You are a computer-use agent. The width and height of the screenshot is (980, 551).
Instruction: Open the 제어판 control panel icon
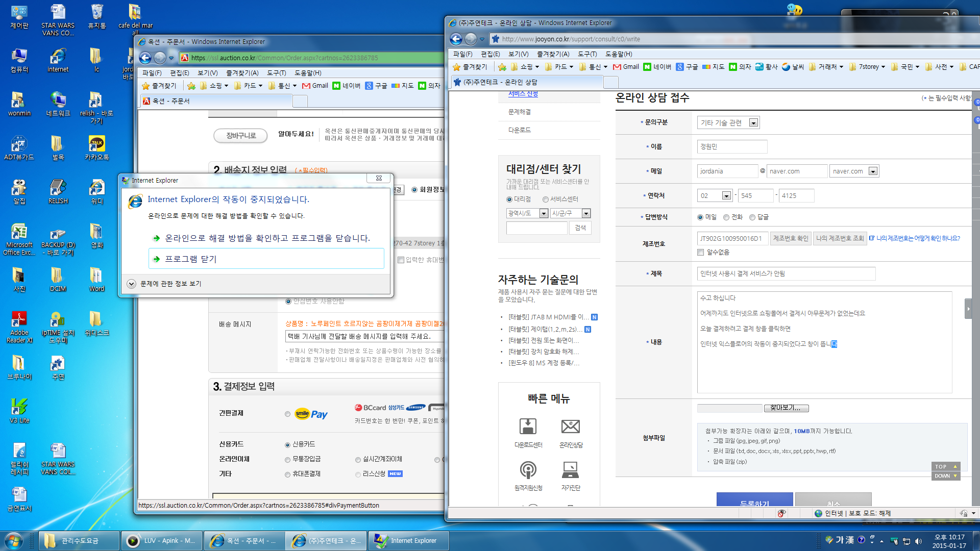pyautogui.click(x=19, y=16)
